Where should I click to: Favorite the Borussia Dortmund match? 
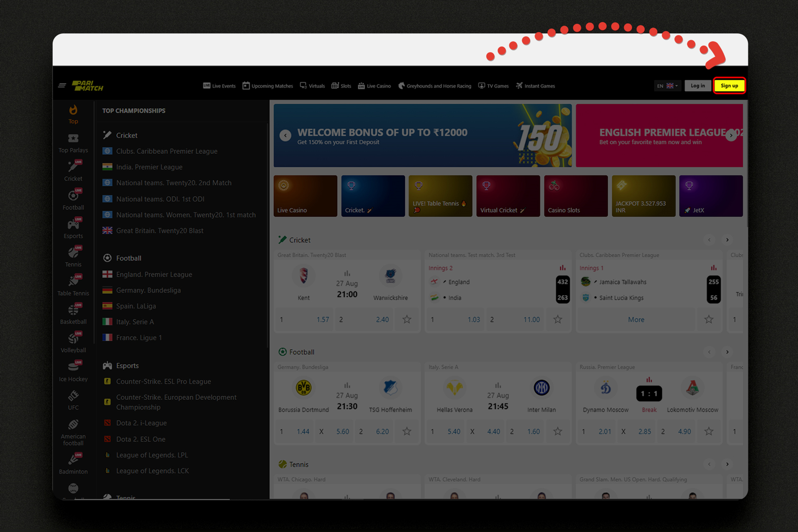[407, 431]
